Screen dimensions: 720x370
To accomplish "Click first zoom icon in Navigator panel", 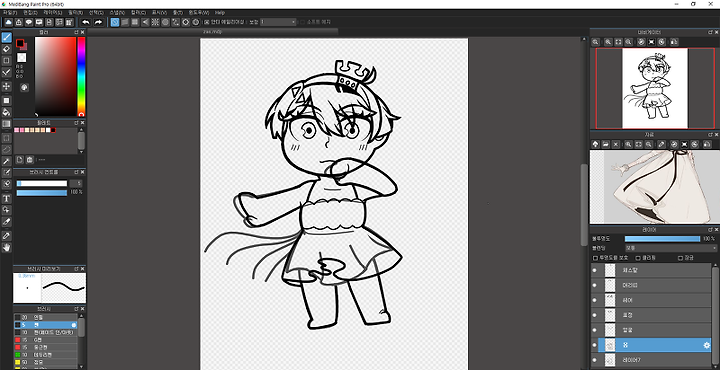I will (x=596, y=42).
